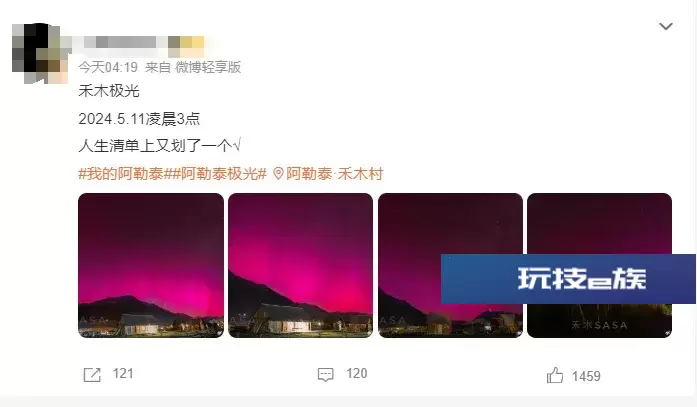697x407 pixels.
Task: Expand the post options chevron
Action: tap(665, 26)
